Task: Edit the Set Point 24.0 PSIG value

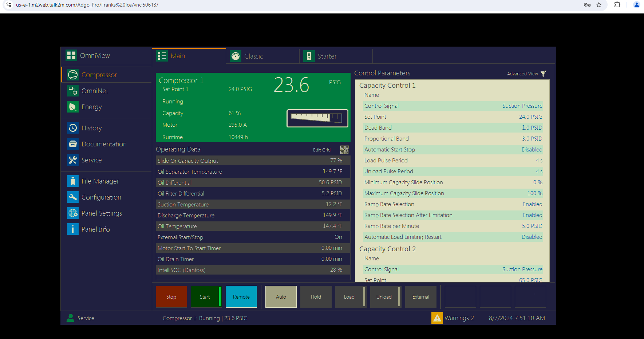Action: pyautogui.click(x=530, y=117)
